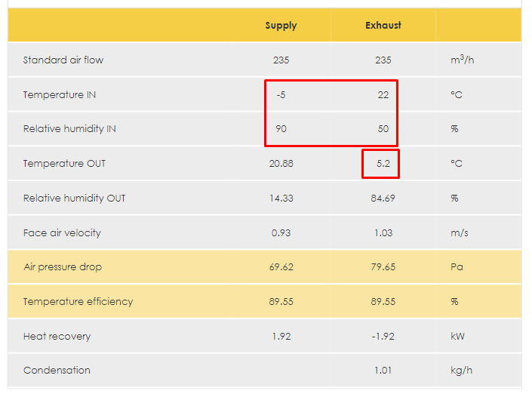Click the Supply temperature efficiency 89.55
Screen dimensions: 532x394
[x=281, y=302]
